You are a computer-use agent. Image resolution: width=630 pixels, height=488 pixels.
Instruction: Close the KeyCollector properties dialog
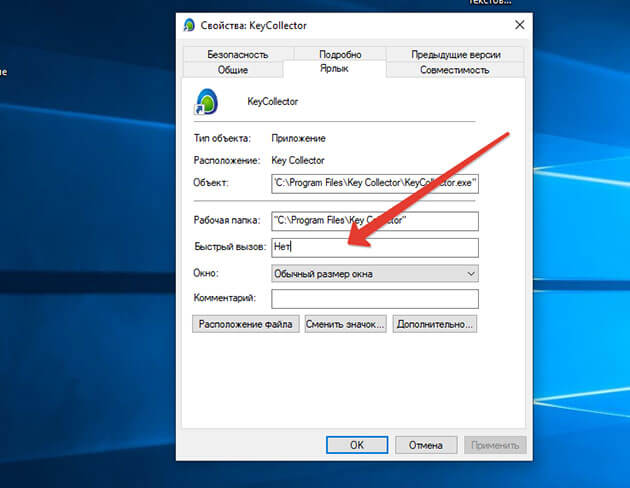pyautogui.click(x=519, y=25)
